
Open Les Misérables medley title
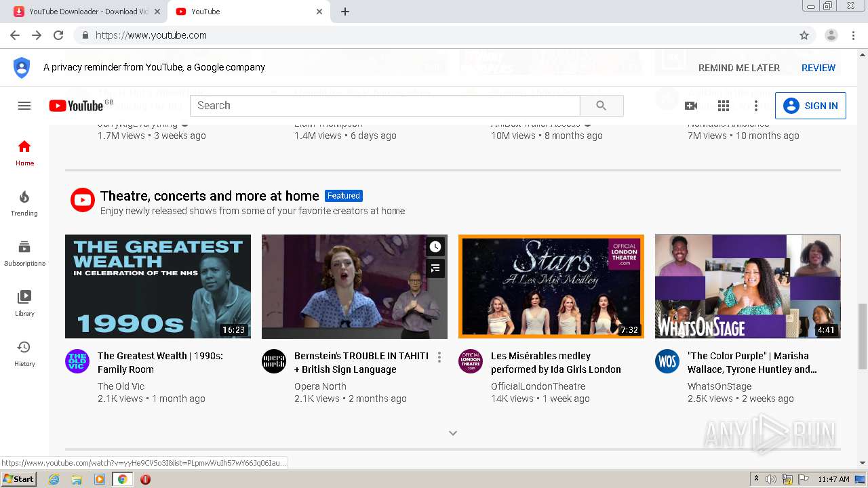556,363
